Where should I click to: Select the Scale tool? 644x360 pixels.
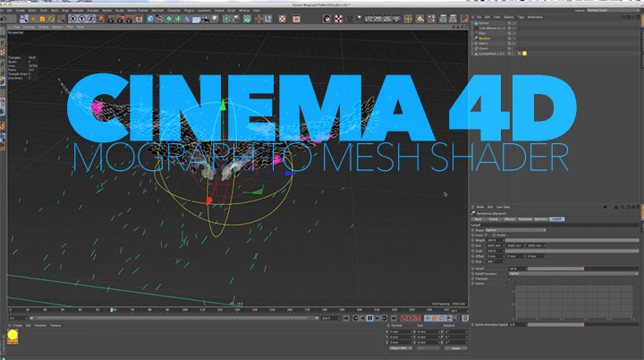(42, 19)
